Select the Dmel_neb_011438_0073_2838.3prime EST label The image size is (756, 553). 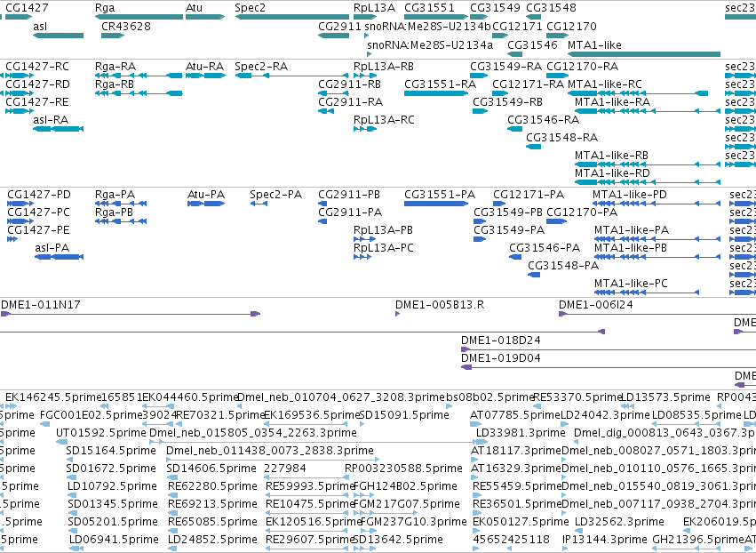click(270, 451)
